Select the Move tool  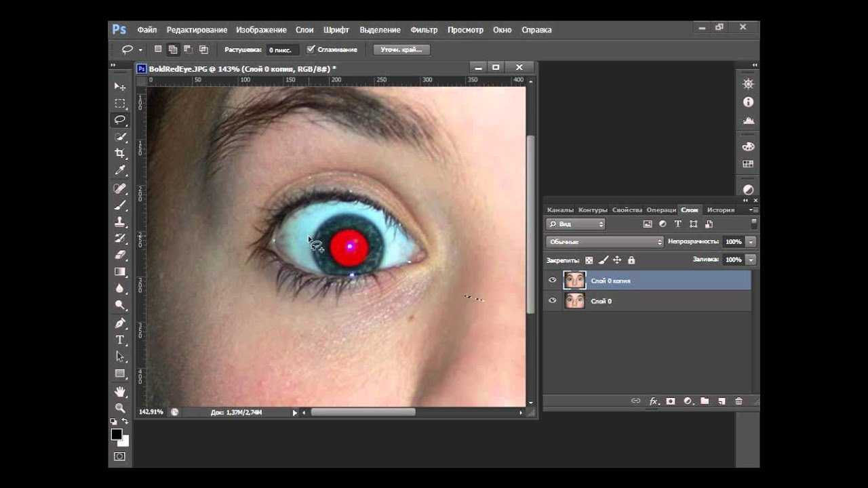pyautogui.click(x=120, y=86)
